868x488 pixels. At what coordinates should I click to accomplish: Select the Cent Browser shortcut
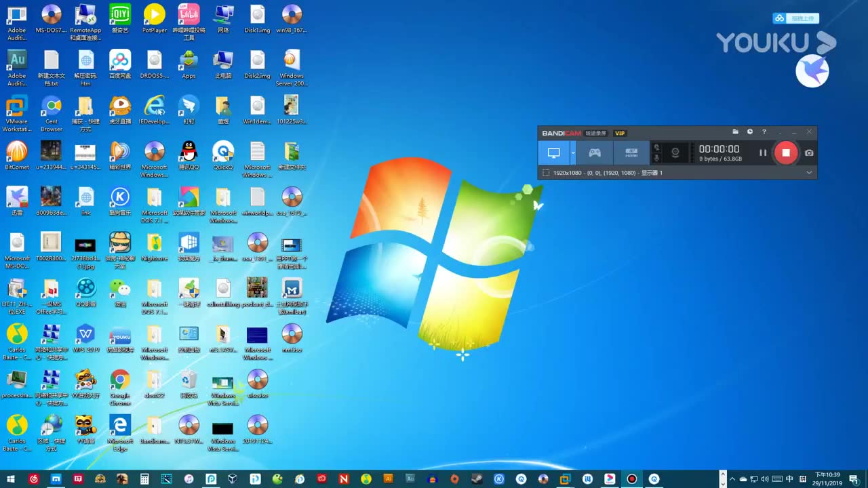point(52,114)
